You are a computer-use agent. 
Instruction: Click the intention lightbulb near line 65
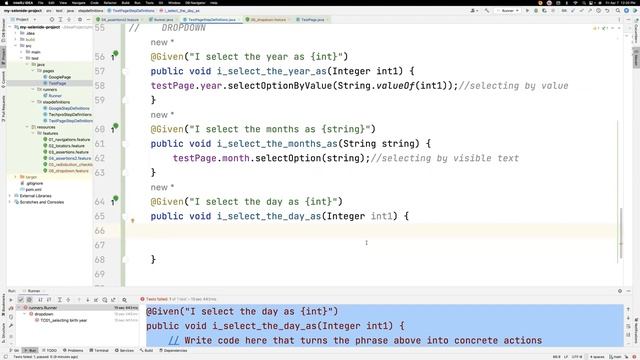132,221
